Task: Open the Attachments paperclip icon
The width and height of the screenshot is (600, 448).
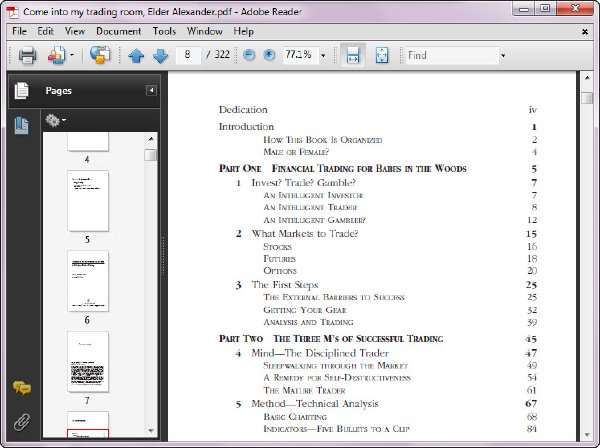Action: click(x=22, y=422)
